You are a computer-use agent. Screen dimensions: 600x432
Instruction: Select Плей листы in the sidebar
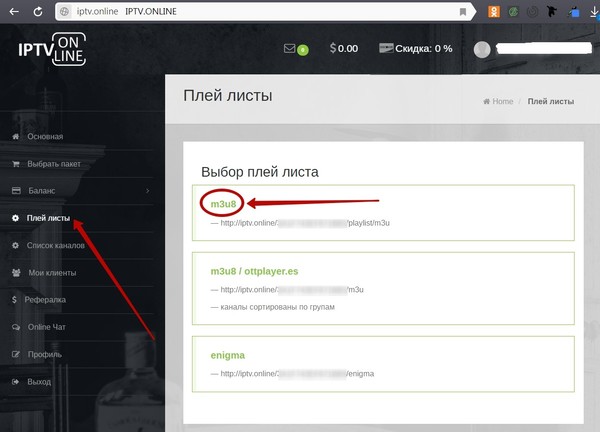48,218
